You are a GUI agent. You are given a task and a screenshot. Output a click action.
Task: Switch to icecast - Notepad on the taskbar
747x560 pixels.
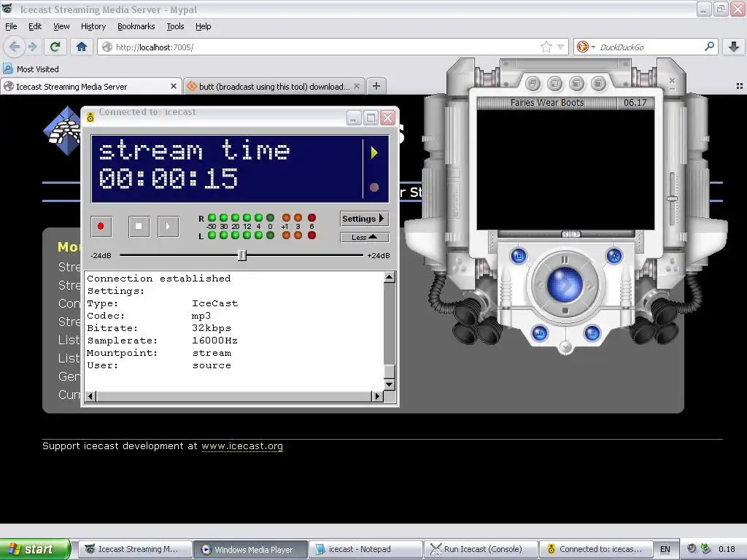coord(365,550)
